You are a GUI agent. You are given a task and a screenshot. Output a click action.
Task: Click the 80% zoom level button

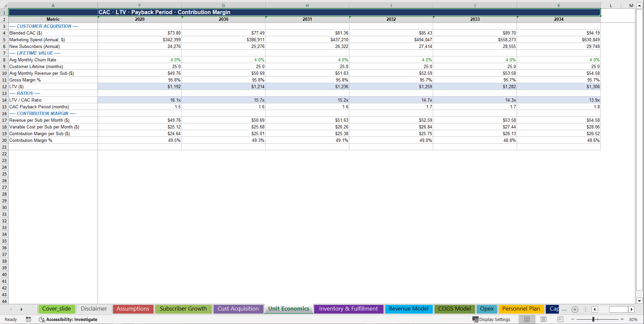point(634,319)
